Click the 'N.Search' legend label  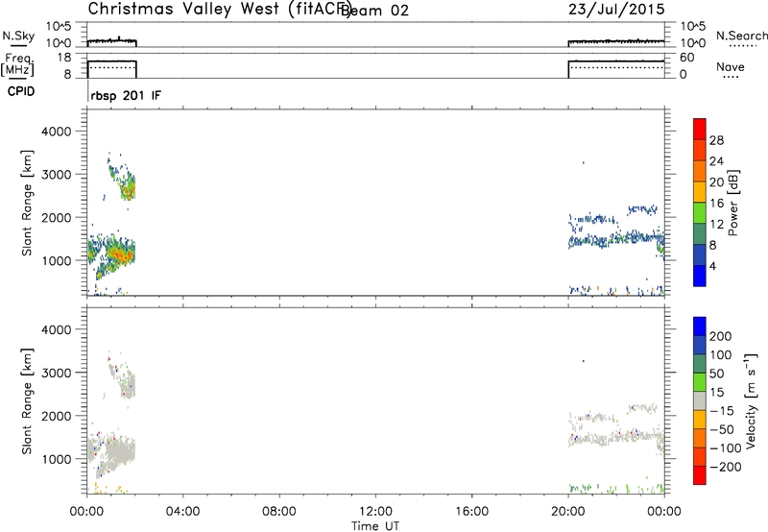742,36
